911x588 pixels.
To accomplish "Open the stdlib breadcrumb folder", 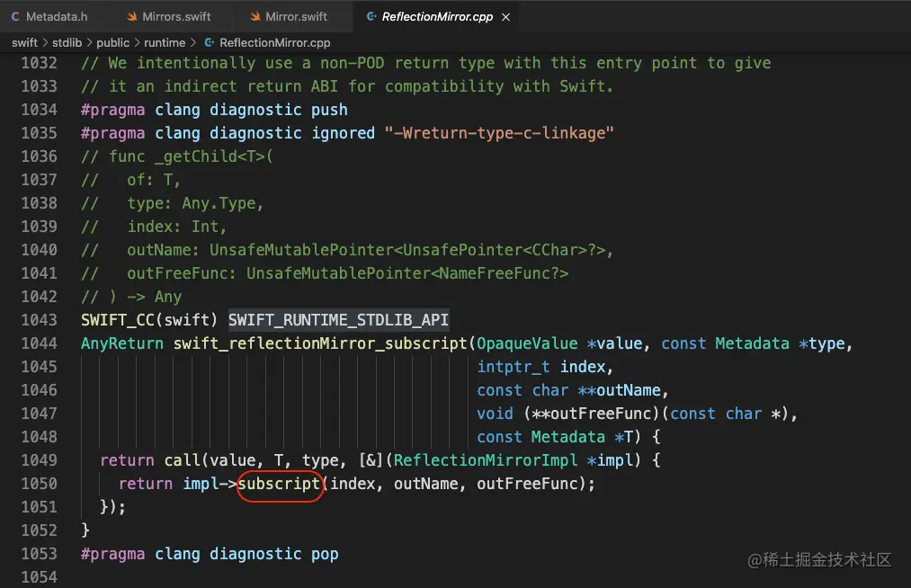I will (67, 42).
